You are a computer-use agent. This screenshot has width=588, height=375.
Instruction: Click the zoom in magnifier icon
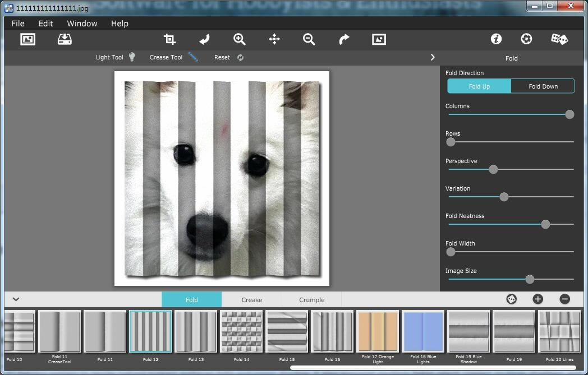(x=240, y=39)
